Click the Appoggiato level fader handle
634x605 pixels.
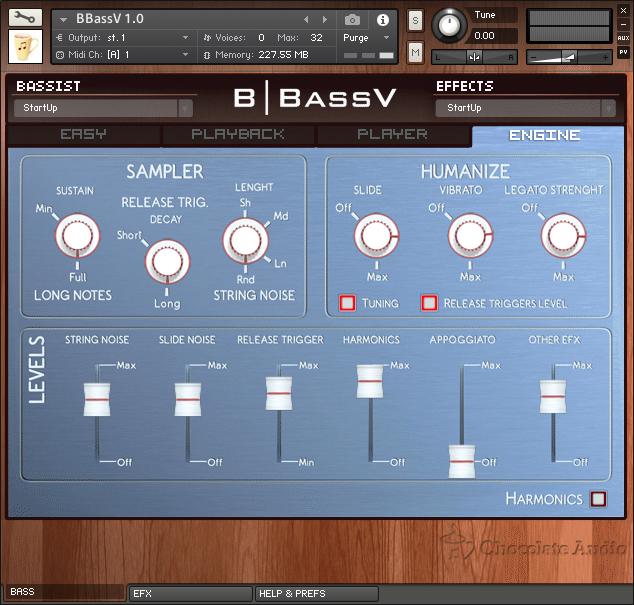point(462,461)
